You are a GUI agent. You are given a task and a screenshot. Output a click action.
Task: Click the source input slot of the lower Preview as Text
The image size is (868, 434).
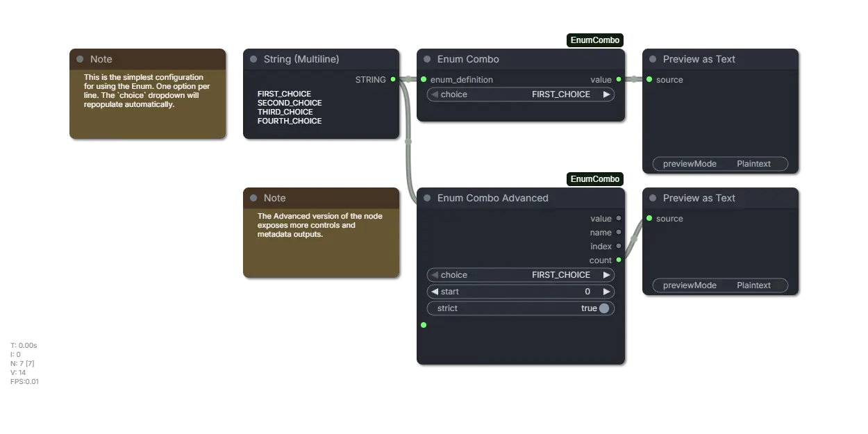649,219
